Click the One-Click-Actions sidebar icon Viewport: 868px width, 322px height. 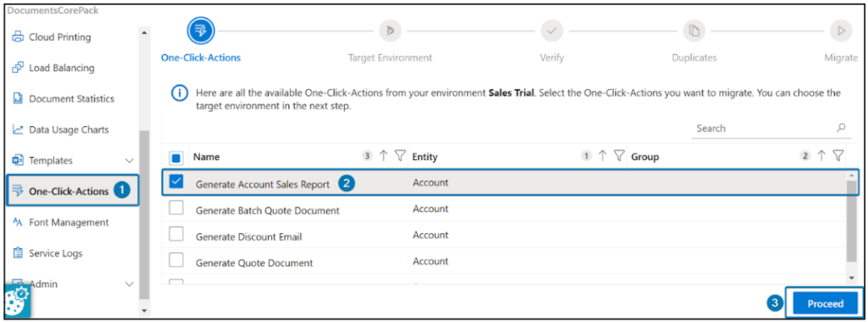17,192
